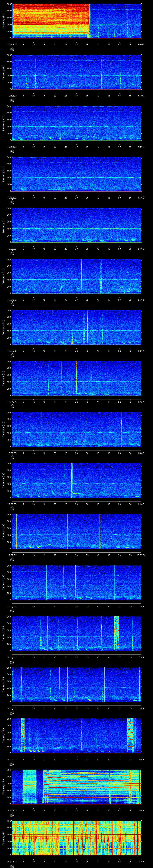Click the spectrogram panel starting at 19:49:00

coord(77,21)
